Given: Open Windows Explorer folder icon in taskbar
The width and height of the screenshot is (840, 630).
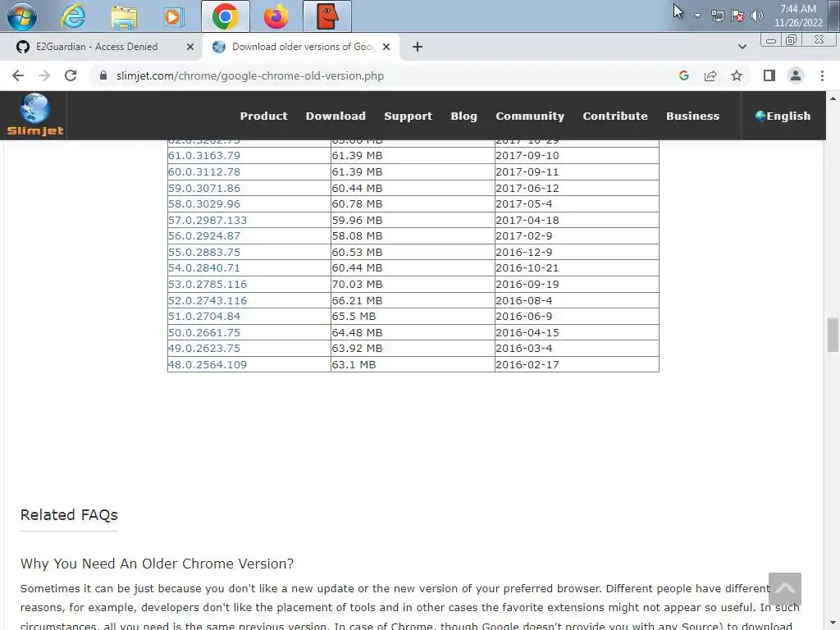Looking at the screenshot, I should click(x=124, y=16).
